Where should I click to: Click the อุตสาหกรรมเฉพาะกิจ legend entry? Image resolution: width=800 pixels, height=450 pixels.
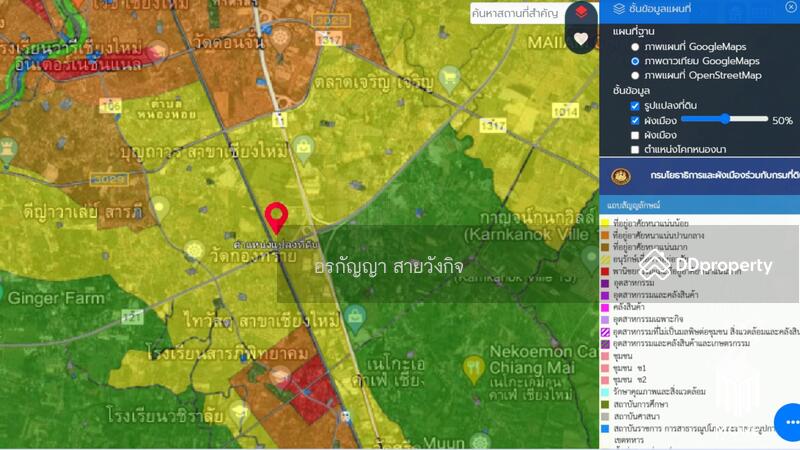coord(648,319)
